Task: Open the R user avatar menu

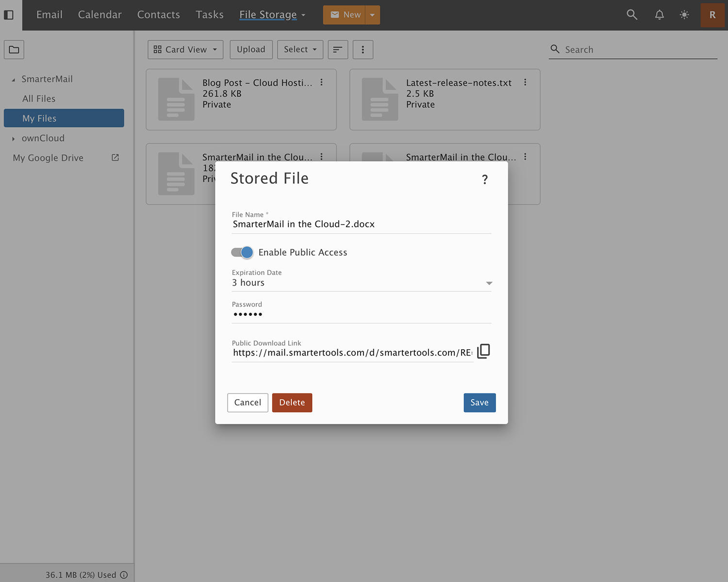Action: [712, 15]
